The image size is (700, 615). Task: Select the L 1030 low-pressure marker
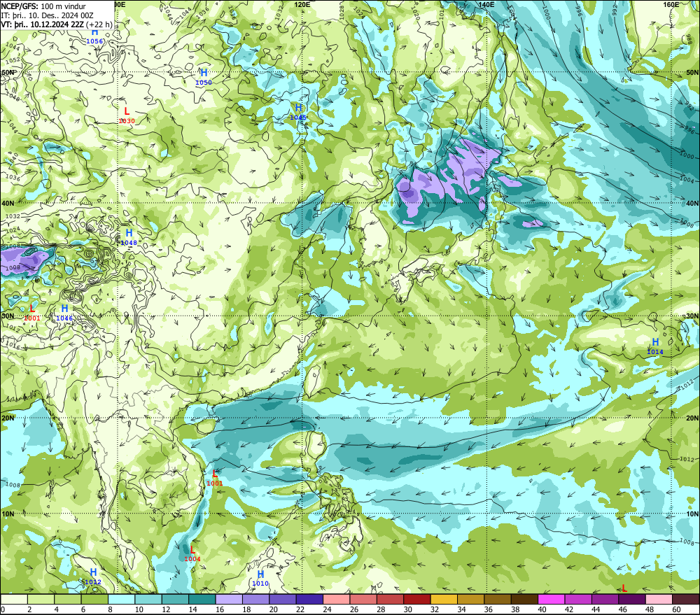[127, 115]
